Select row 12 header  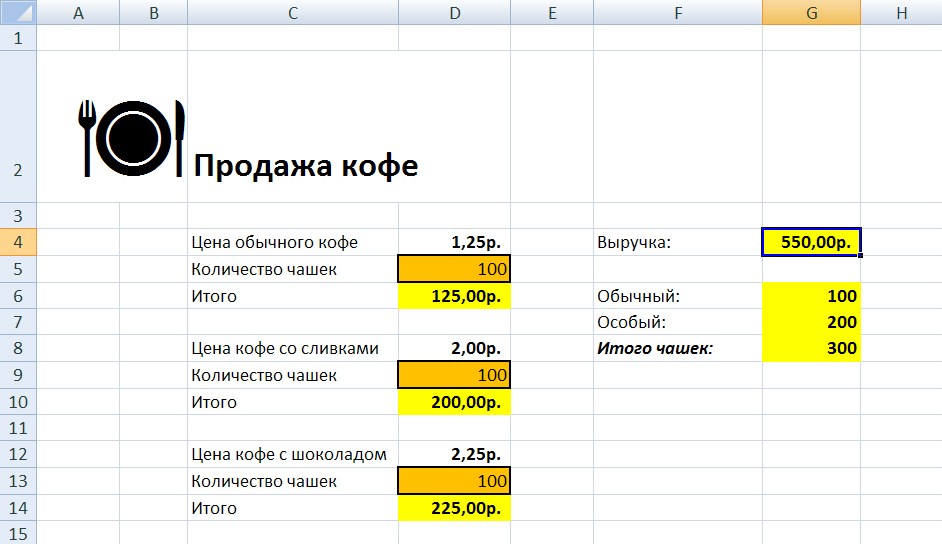point(18,454)
